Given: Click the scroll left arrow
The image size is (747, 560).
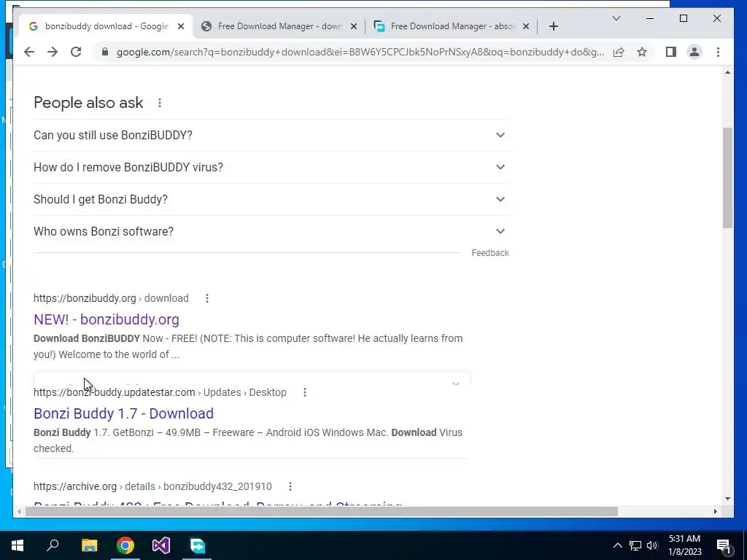Looking at the screenshot, I should pos(19,511).
